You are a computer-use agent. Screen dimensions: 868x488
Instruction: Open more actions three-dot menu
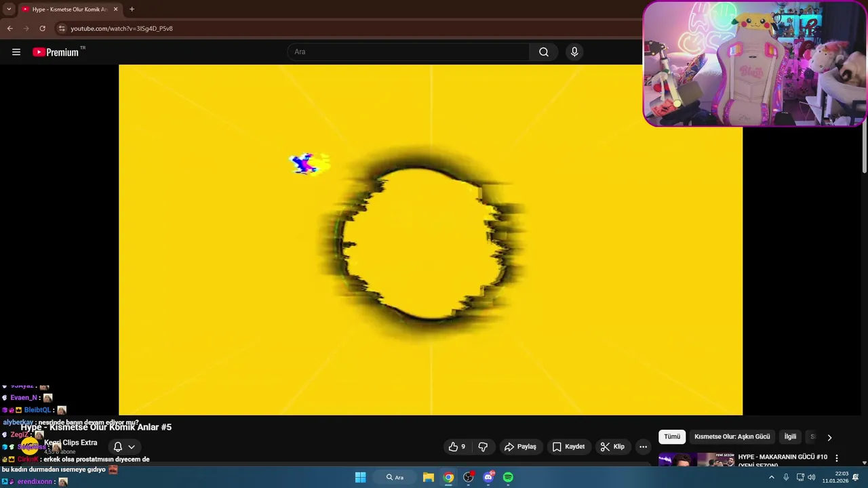[x=643, y=447]
